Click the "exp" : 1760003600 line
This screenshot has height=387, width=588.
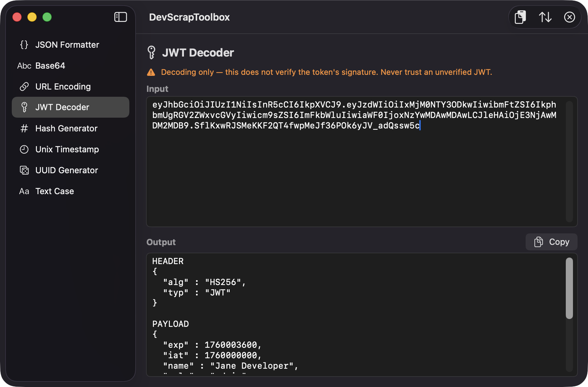click(x=212, y=345)
